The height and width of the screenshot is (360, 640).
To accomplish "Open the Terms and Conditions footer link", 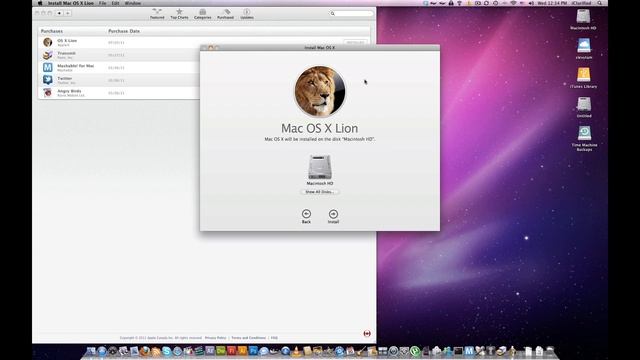I will (249, 338).
